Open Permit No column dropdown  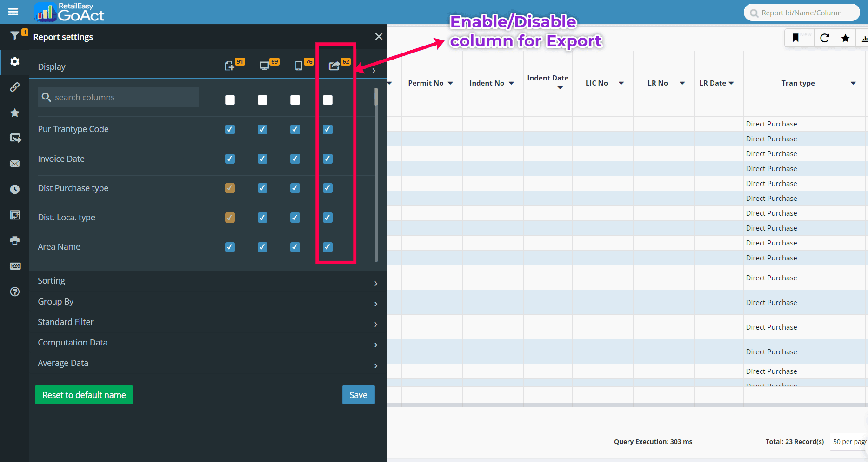click(450, 83)
